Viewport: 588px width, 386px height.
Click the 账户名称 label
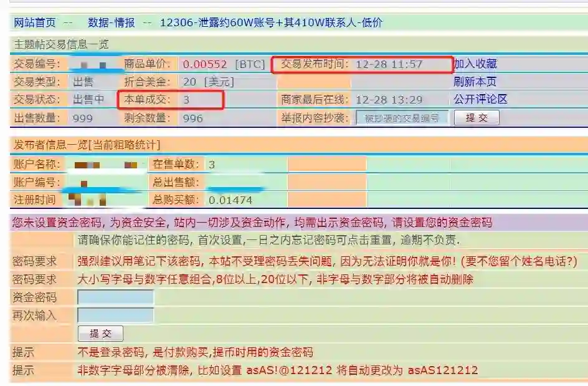[x=37, y=165]
